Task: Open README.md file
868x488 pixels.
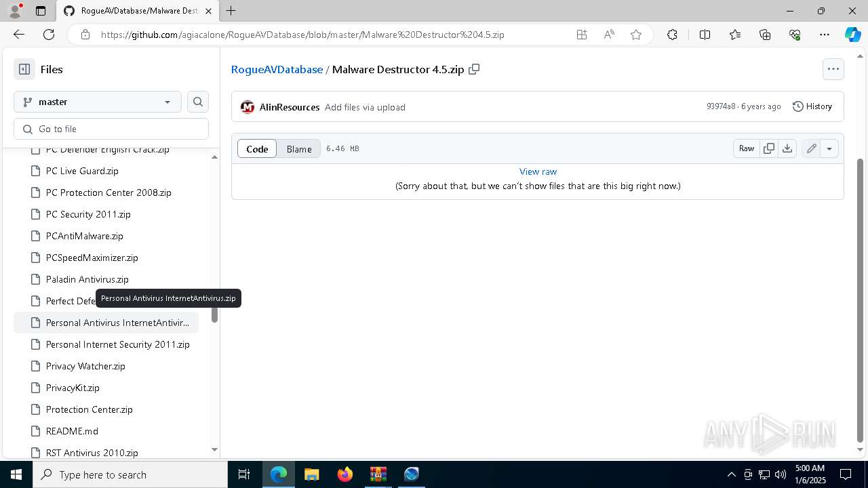Action: pyautogui.click(x=106, y=431)
